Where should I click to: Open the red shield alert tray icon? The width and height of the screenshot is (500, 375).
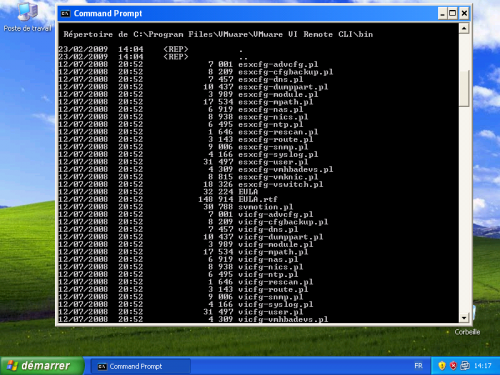(453, 366)
